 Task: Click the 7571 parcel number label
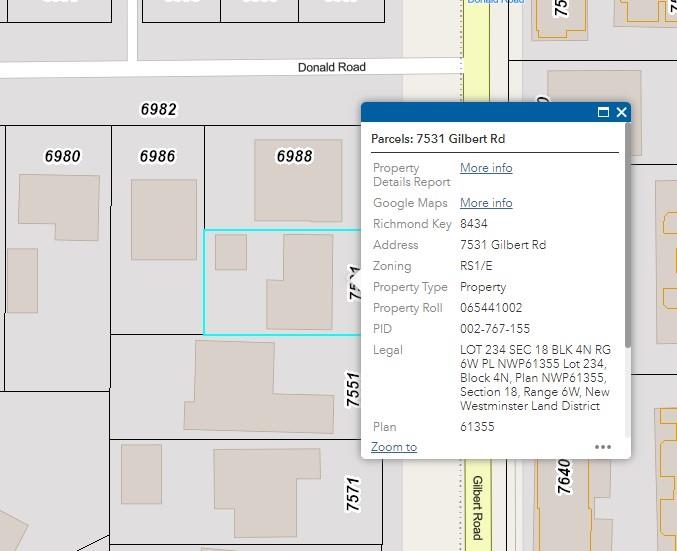point(352,495)
